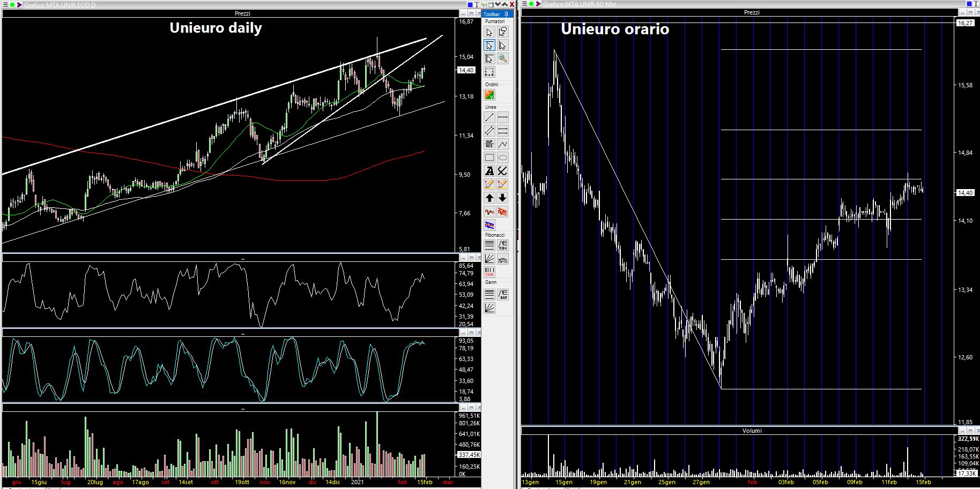This screenshot has width=980, height=489.
Task: Pin the Toolbar panel
Action: pyautogui.click(x=506, y=14)
